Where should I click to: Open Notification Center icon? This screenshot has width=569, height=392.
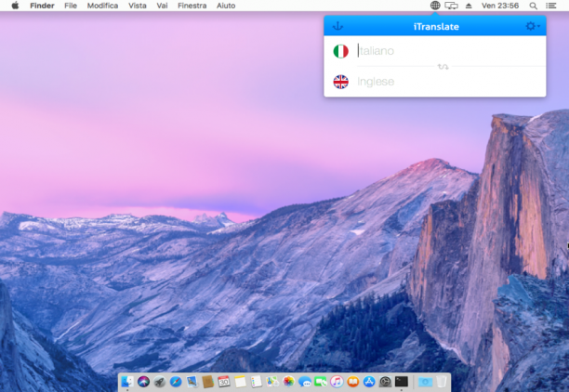550,6
